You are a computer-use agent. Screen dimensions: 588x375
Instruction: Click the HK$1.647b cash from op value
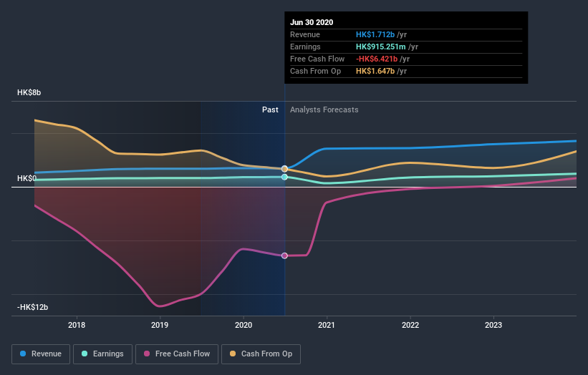pos(375,71)
